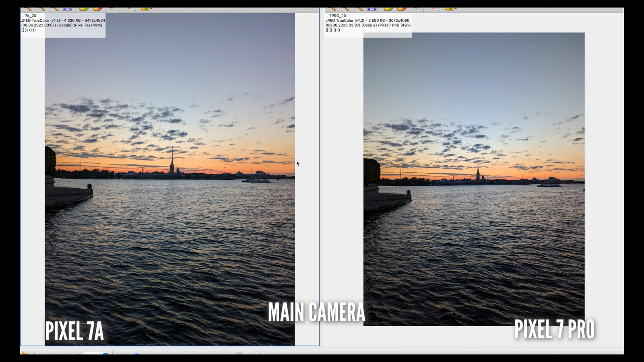
Task: Click small red X icon in left pane toolbar
Action: 128,8
